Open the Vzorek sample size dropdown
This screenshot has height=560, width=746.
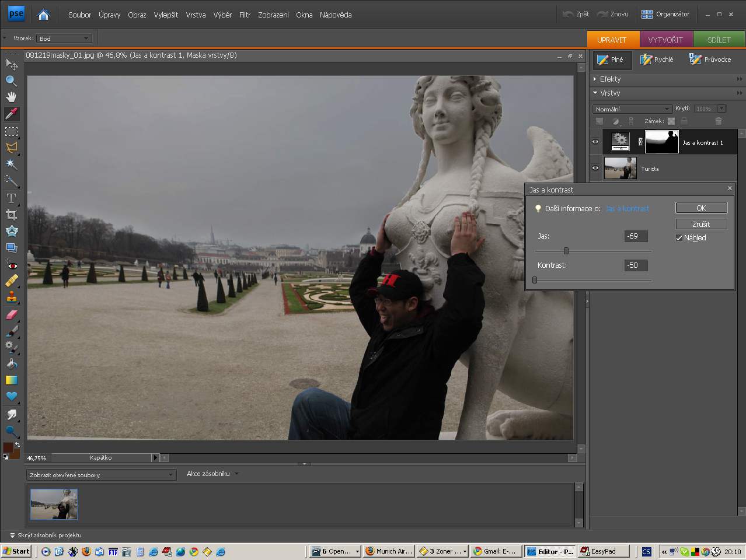[64, 38]
